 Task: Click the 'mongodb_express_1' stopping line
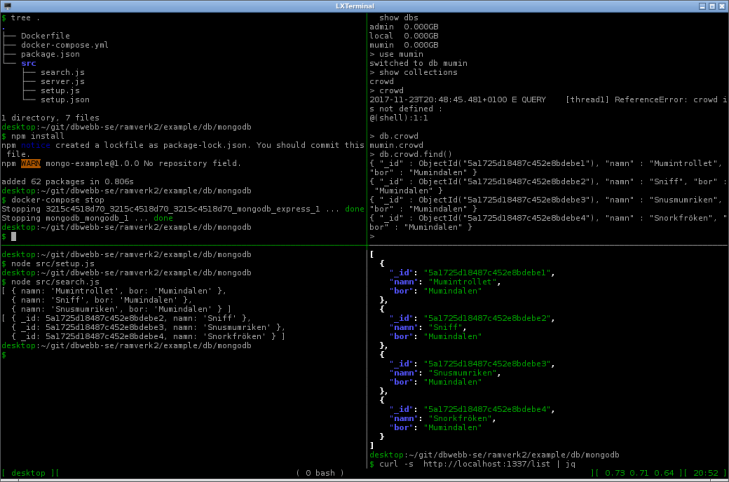point(183,209)
